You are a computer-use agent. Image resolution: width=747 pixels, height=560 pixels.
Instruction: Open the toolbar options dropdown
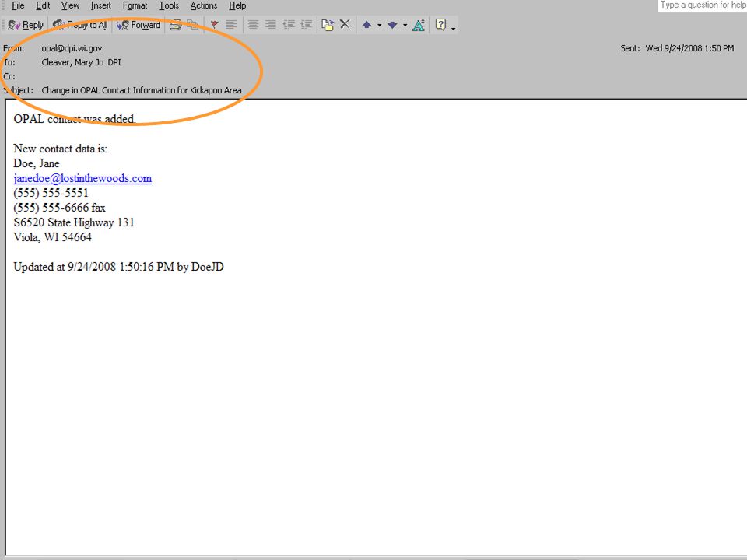tap(453, 28)
